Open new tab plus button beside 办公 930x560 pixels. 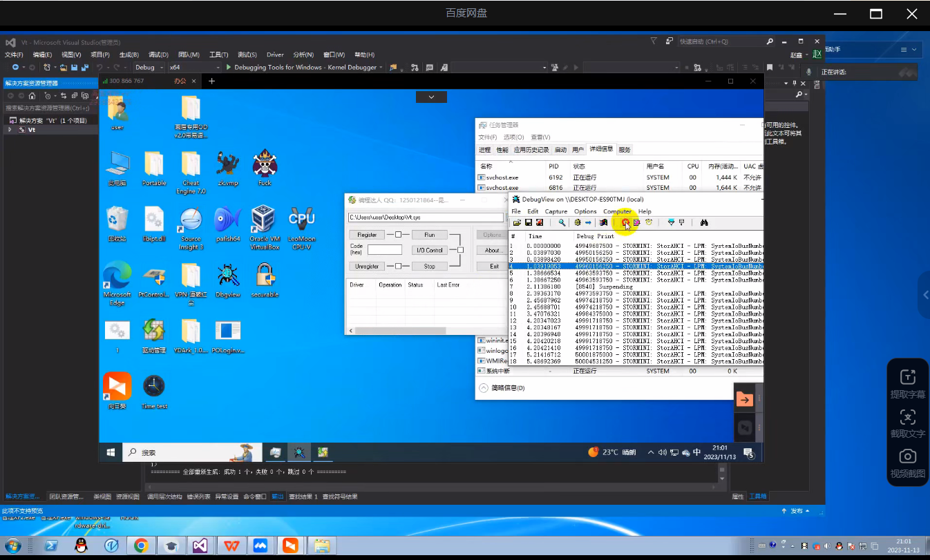pyautogui.click(x=211, y=81)
